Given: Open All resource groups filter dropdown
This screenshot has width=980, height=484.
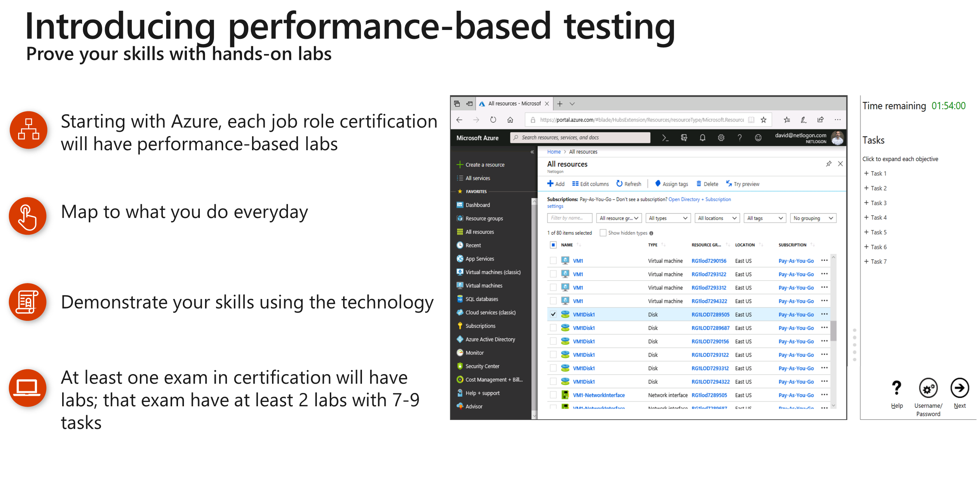Looking at the screenshot, I should click(x=619, y=218).
